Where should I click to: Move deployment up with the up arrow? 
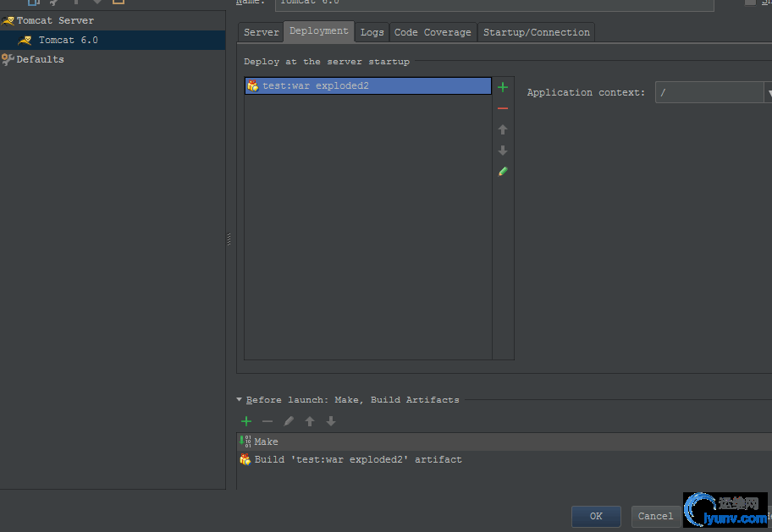coord(503,129)
